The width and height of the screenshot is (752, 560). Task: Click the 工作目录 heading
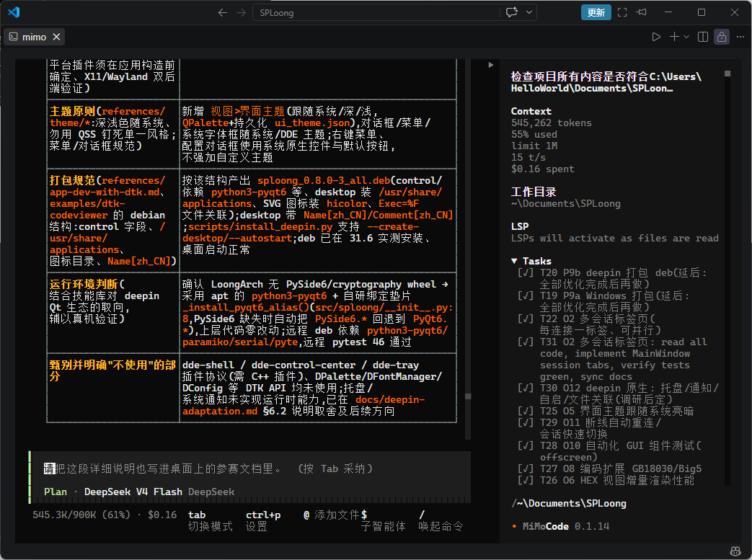coord(534,192)
